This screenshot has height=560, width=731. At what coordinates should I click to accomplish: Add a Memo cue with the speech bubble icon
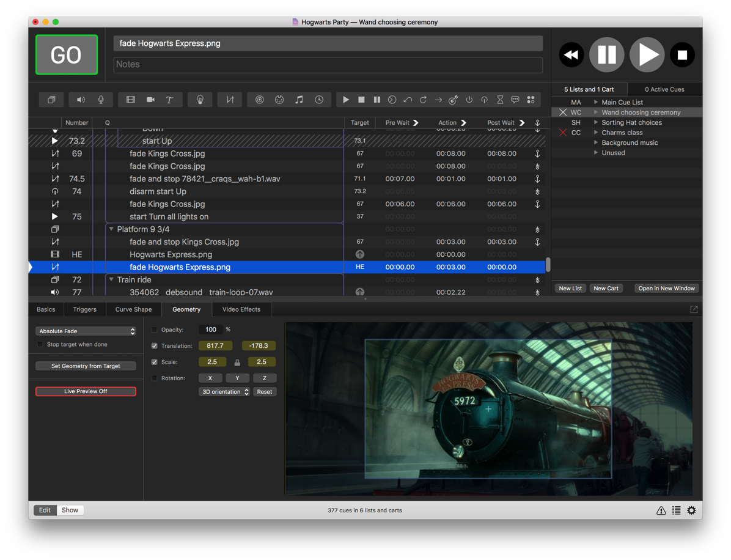515,100
